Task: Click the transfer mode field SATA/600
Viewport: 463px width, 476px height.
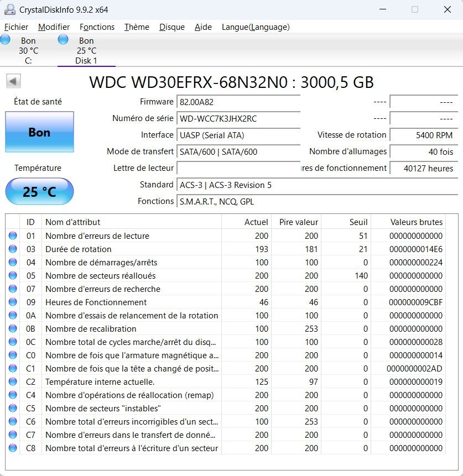Action: pos(238,151)
